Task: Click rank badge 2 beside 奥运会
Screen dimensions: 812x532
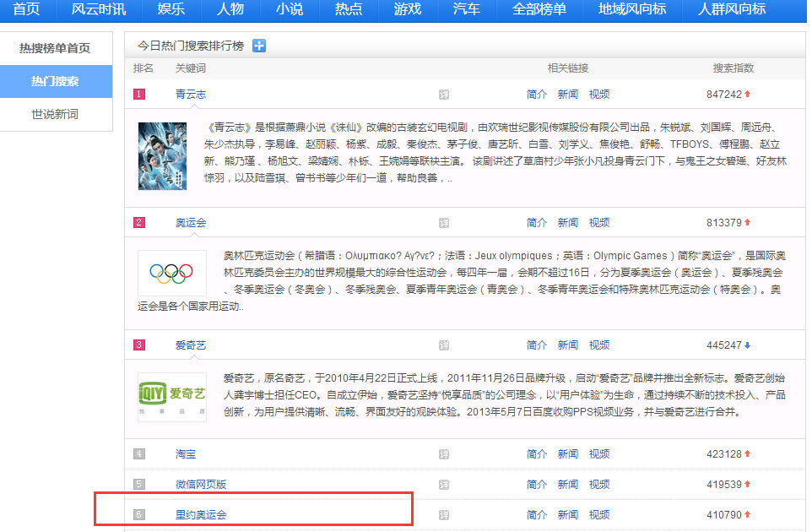Action: pyautogui.click(x=139, y=222)
